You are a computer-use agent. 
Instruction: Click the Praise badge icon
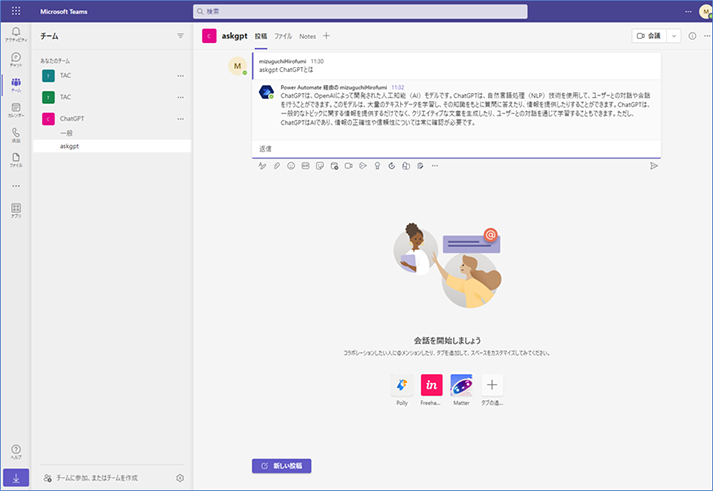377,166
